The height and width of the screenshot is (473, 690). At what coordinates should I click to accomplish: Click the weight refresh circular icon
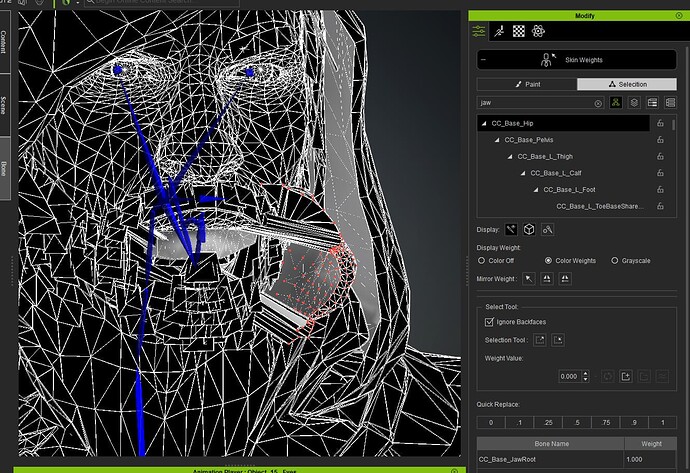608,377
